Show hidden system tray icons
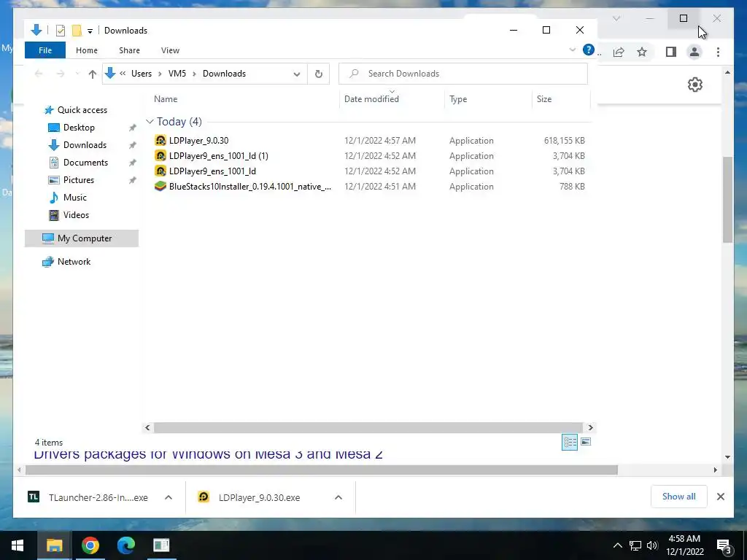747x560 pixels. coord(617,545)
